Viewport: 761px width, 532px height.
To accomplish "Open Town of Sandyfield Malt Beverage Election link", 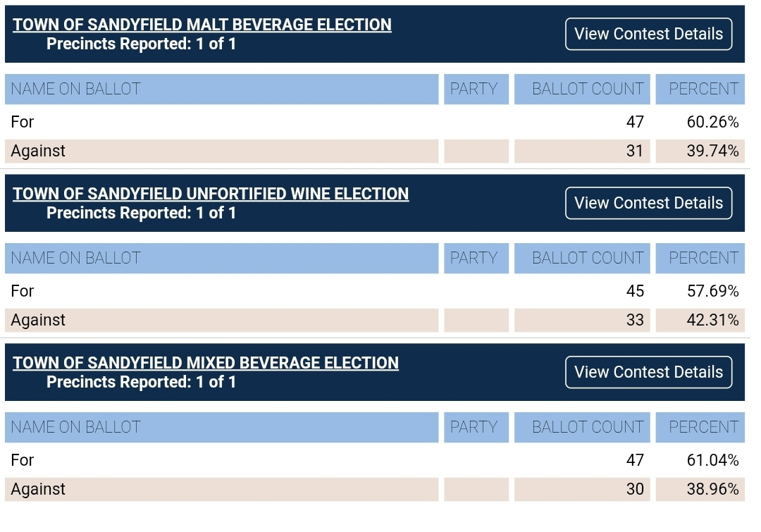I will pyautogui.click(x=202, y=25).
